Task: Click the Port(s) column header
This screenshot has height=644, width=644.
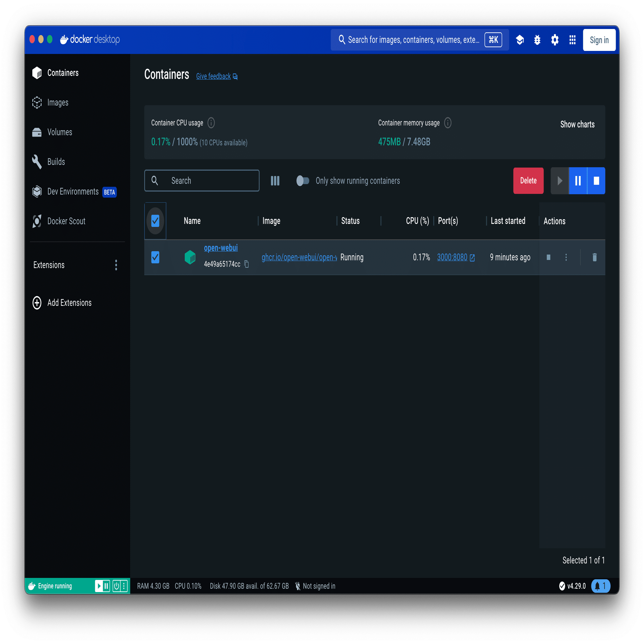Action: pyautogui.click(x=448, y=221)
